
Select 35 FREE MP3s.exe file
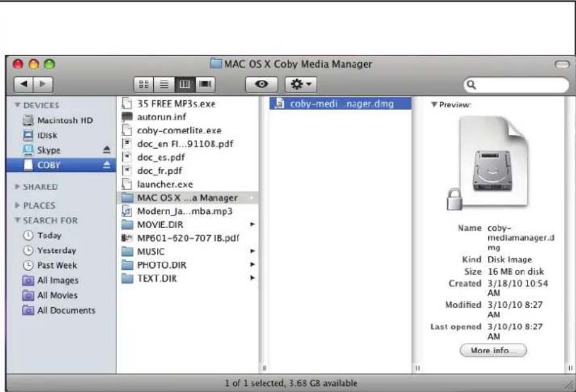(x=188, y=103)
